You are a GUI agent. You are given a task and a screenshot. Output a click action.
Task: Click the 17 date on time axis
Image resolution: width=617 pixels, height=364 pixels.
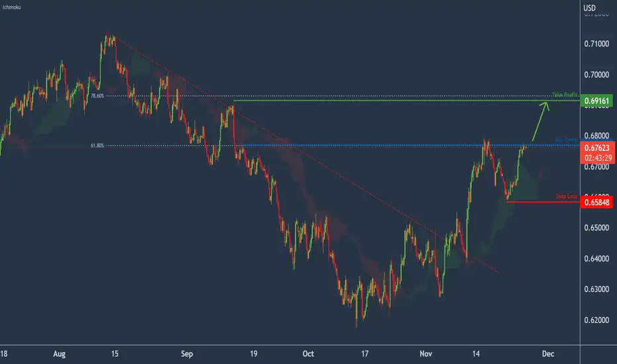(x=365, y=354)
